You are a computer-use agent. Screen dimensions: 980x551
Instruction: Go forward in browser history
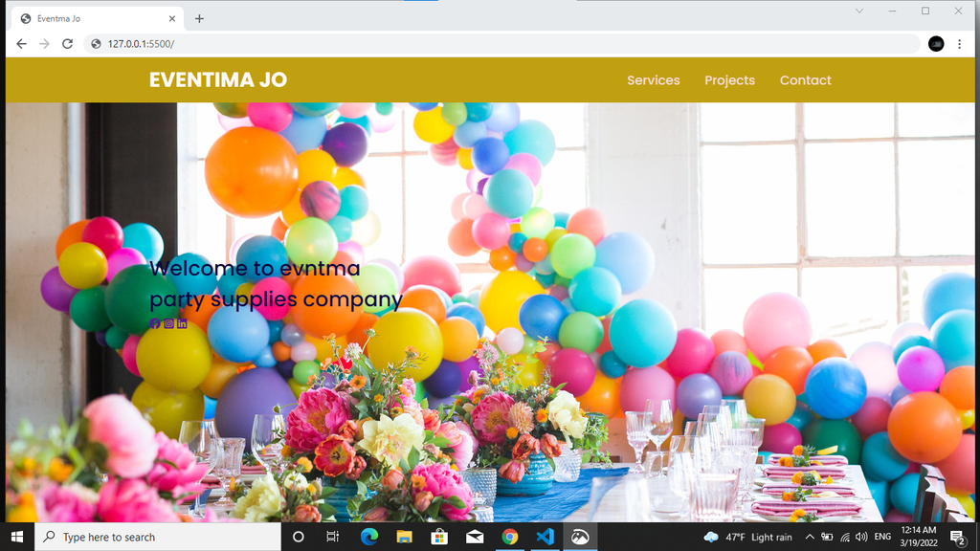[x=44, y=44]
